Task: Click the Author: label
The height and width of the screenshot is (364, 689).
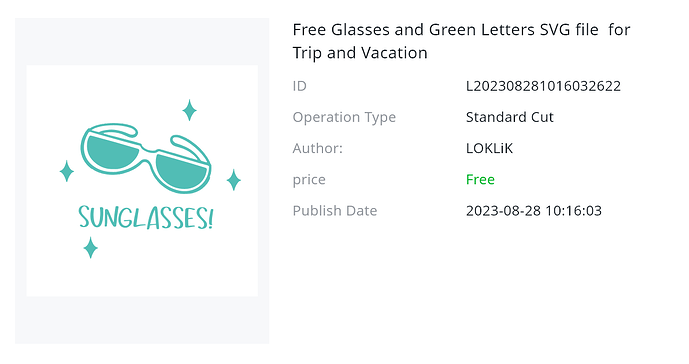Action: [317, 149]
